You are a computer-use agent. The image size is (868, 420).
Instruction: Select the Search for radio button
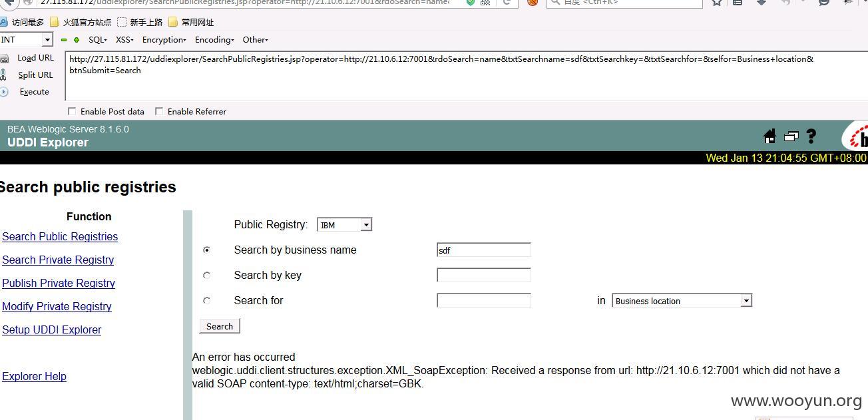206,301
